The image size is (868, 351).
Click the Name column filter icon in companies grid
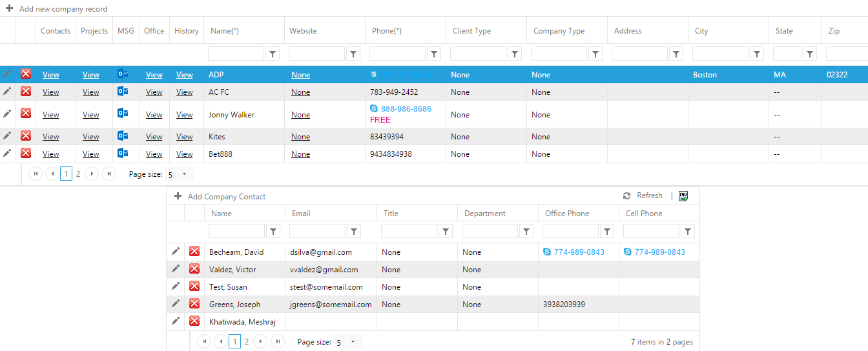(273, 54)
